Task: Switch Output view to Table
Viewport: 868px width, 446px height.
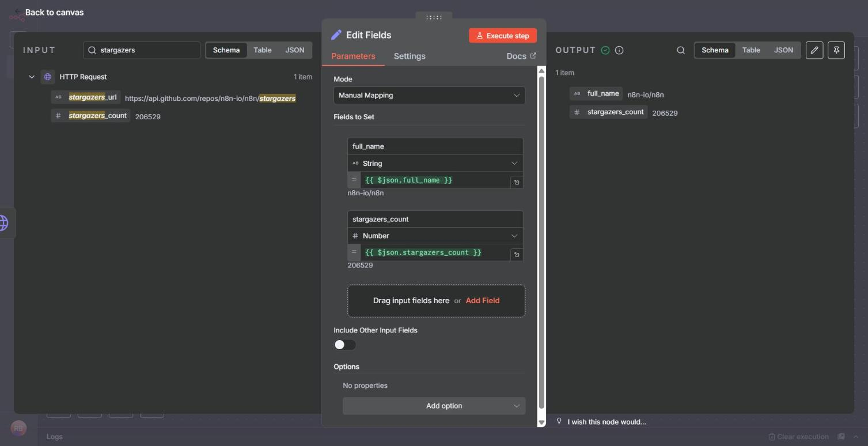Action: click(x=751, y=50)
